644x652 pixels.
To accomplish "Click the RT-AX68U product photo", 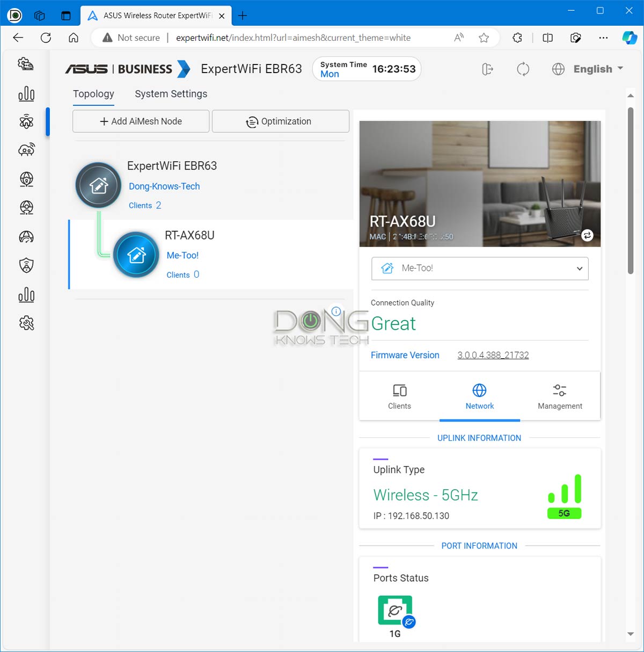I will tap(480, 184).
